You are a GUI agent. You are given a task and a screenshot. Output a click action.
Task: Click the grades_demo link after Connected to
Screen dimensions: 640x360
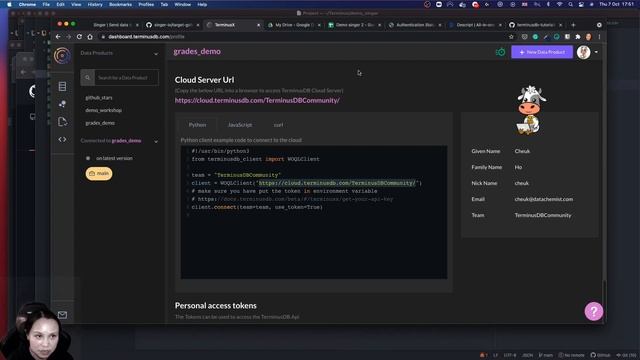click(x=127, y=141)
